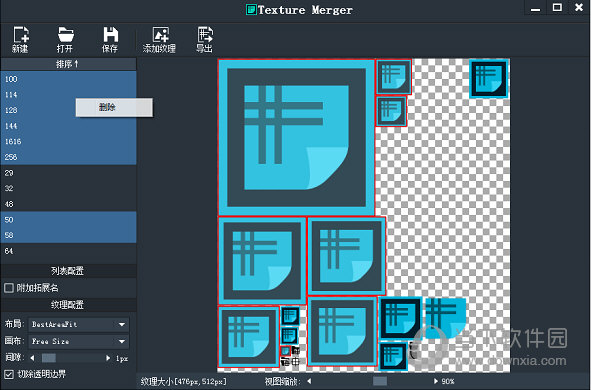Click the Texture Merger app logo in title bar
591x390 pixels.
251,9
